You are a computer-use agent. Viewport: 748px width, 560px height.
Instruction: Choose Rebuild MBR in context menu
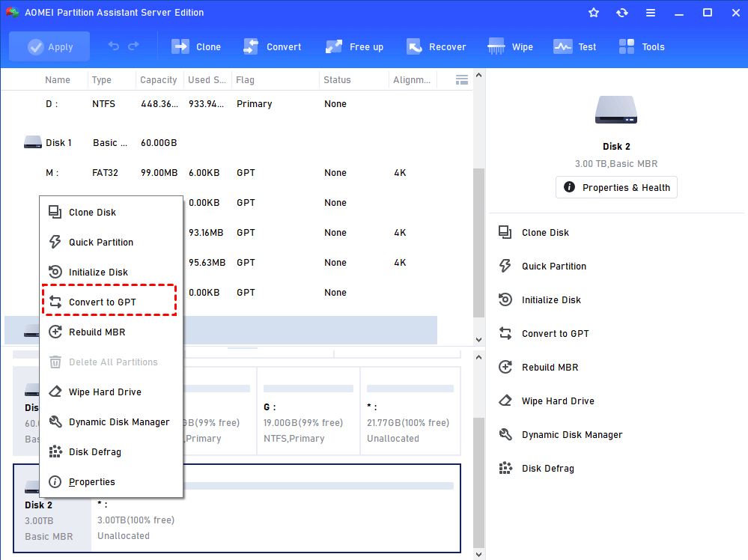point(111,332)
